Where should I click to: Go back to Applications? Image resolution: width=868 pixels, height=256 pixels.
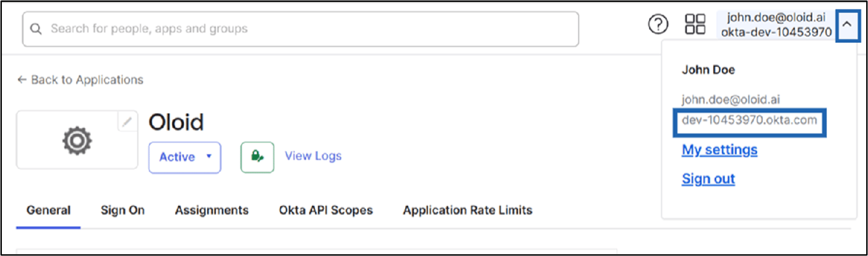point(80,80)
